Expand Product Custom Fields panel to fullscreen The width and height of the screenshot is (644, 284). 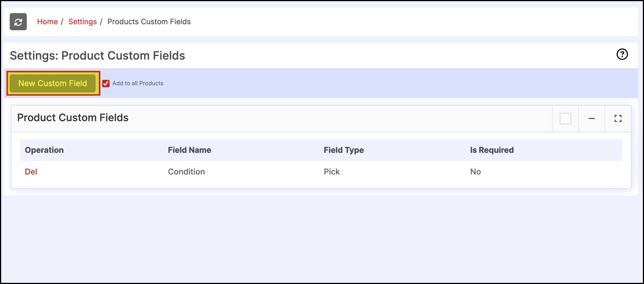[618, 119]
